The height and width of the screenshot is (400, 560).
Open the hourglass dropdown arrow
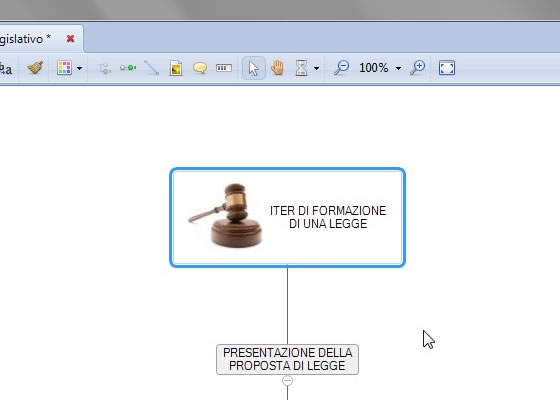pos(316,68)
